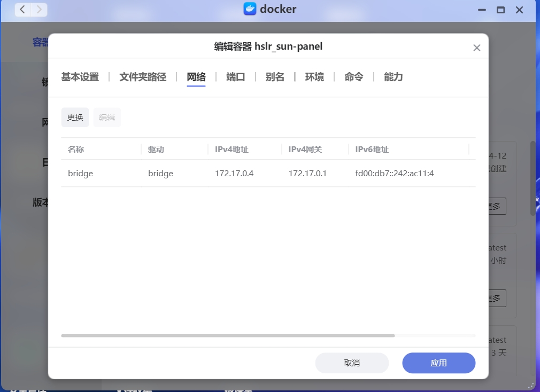Image resolution: width=540 pixels, height=392 pixels.
Task: Maximize the docker window
Action: click(x=500, y=10)
